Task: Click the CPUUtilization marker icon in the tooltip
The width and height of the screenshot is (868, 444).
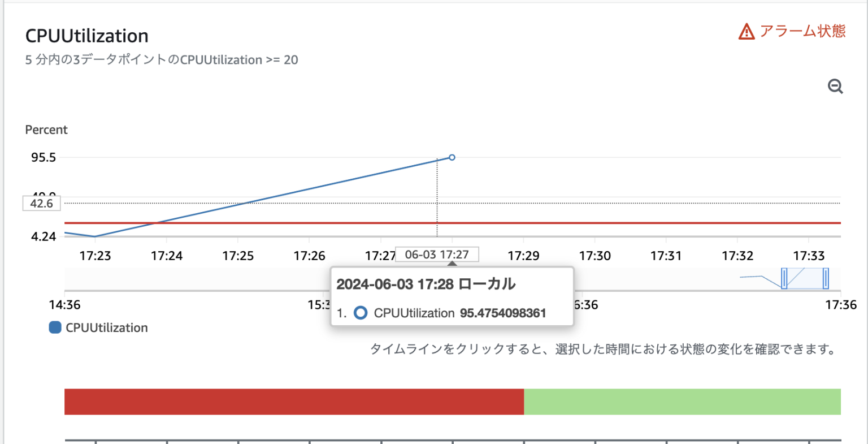Action: tap(360, 313)
